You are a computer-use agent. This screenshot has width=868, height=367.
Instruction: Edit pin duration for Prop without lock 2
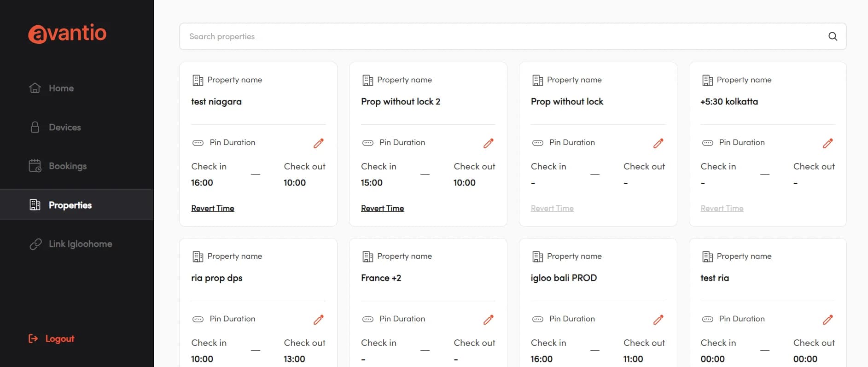[489, 143]
